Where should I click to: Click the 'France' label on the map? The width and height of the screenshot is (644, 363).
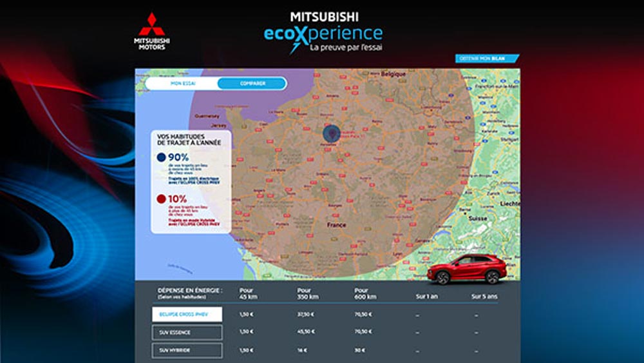click(x=336, y=225)
